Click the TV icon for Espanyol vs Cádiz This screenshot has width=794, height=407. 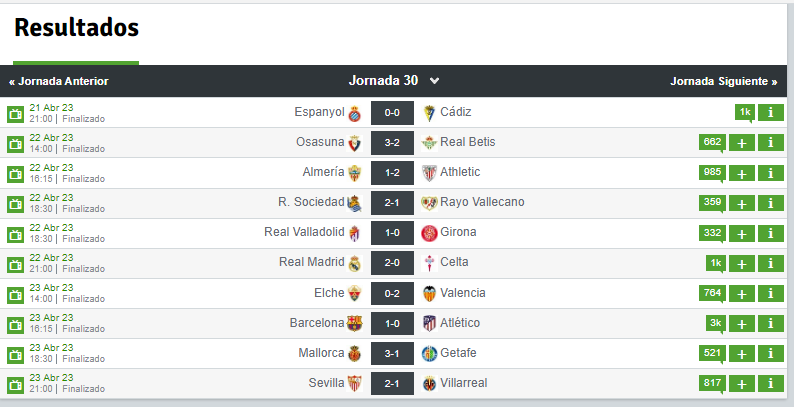pyautogui.click(x=16, y=113)
